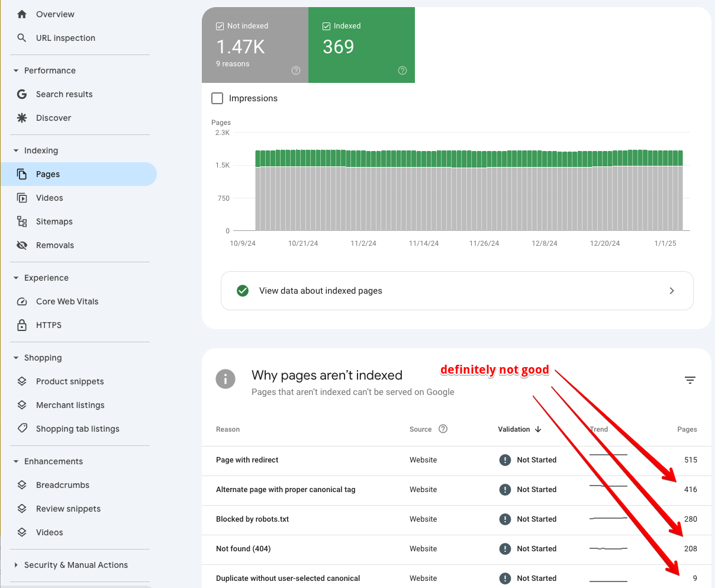The width and height of the screenshot is (715, 588).
Task: Click the Videos icon under Enhancements
Action: [x=22, y=532]
